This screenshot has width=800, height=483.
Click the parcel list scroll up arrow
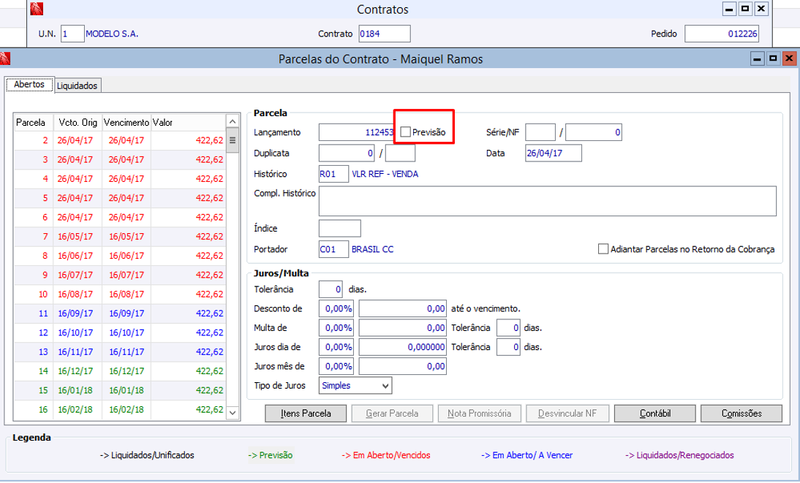[233, 121]
